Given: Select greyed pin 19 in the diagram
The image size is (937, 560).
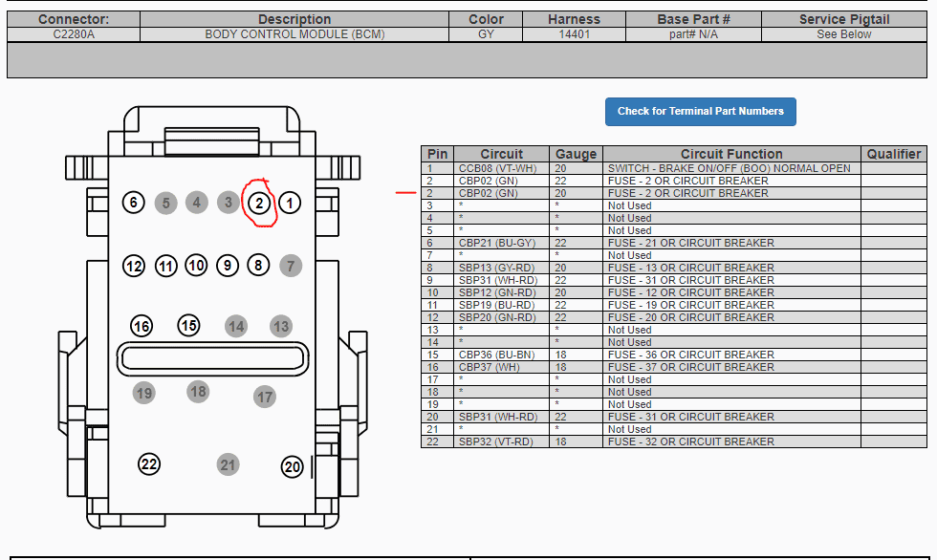Looking at the screenshot, I should pyautogui.click(x=144, y=394).
